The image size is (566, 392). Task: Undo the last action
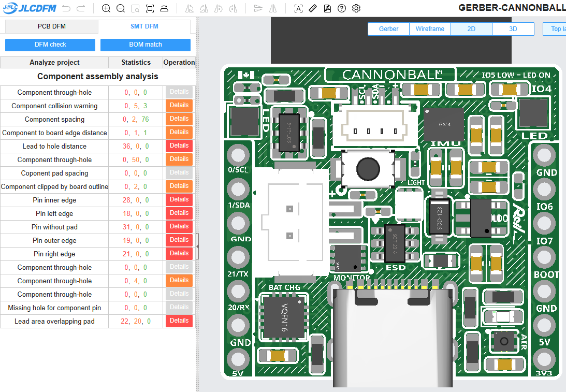[66, 8]
